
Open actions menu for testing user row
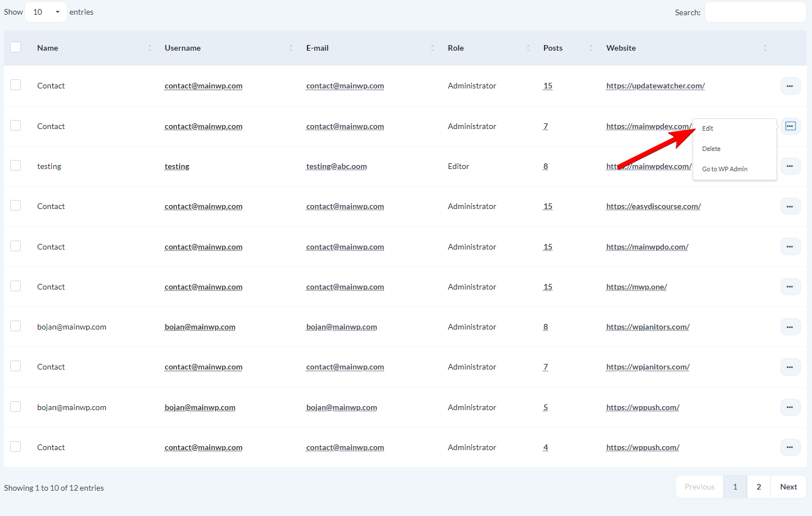(x=790, y=166)
